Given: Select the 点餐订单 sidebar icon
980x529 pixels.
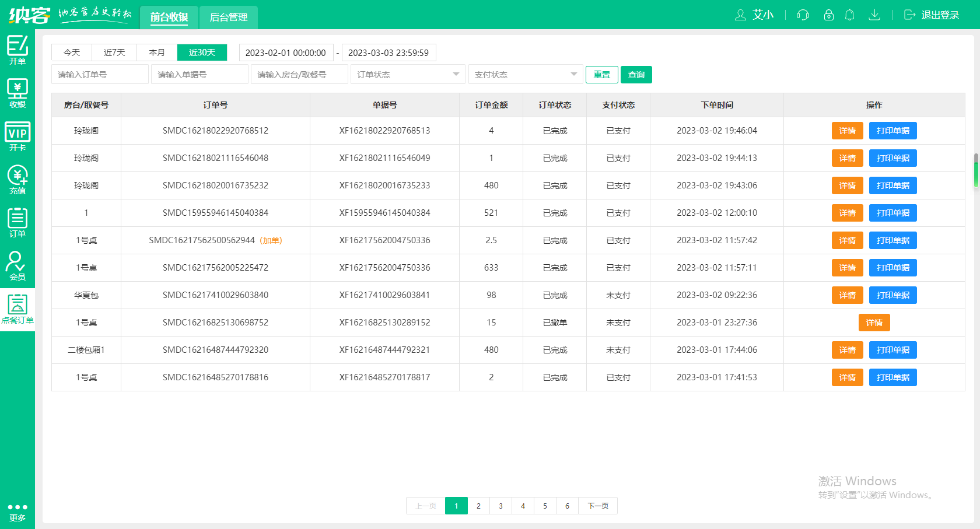Looking at the screenshot, I should pos(17,309).
